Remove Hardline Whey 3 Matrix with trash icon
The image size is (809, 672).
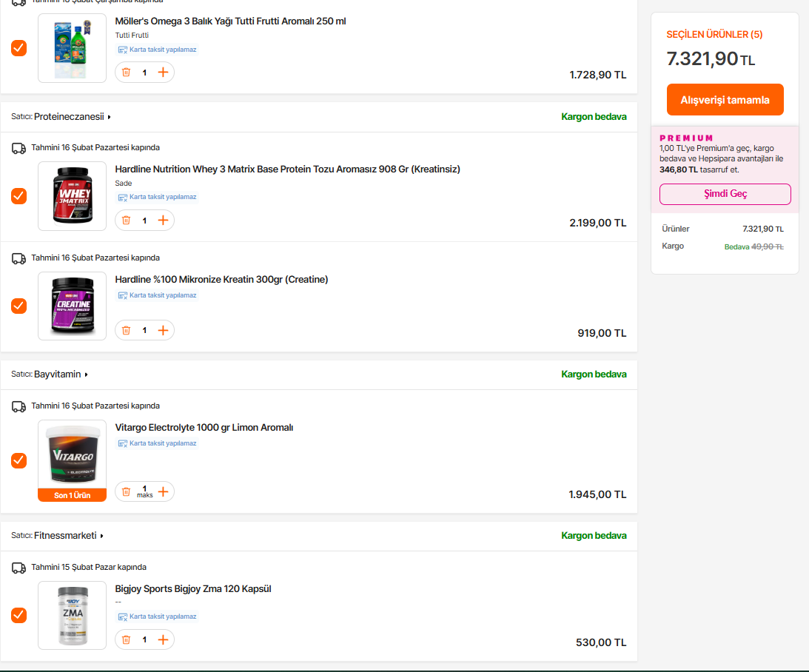click(x=126, y=221)
